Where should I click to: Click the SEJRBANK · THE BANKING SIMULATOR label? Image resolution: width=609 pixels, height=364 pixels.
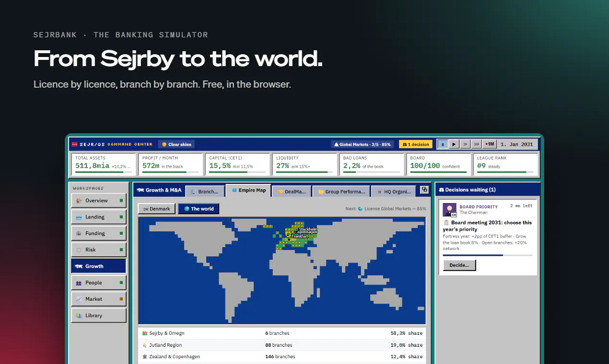[121, 35]
